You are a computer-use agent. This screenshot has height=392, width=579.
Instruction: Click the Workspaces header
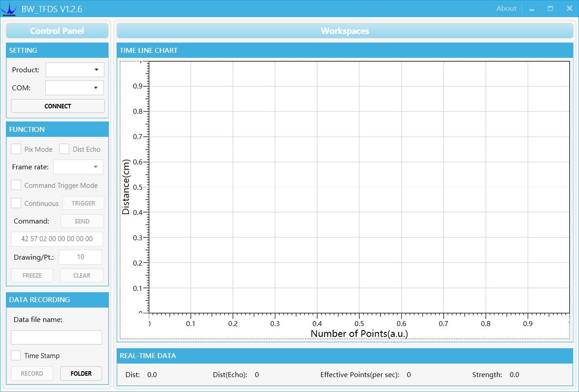tap(345, 31)
